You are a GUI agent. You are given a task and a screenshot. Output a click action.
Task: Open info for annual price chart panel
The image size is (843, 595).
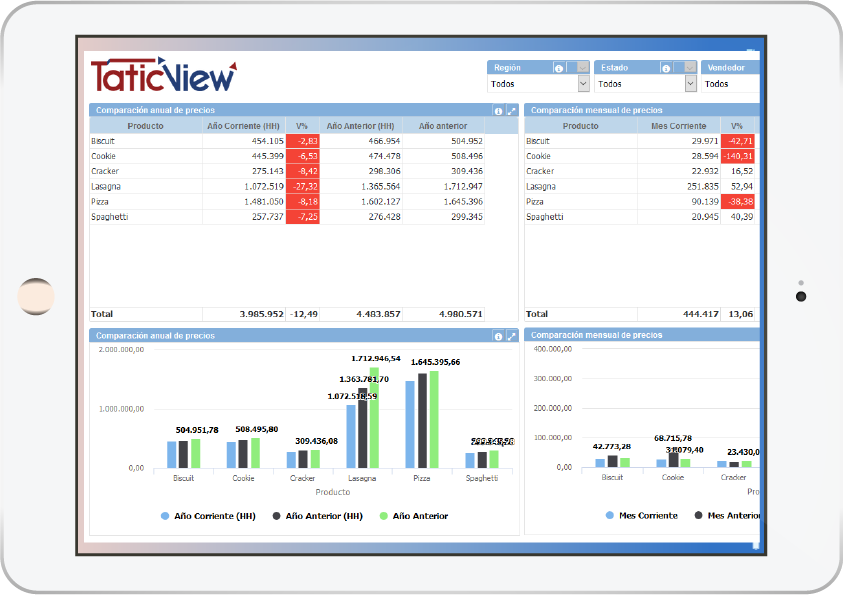(x=498, y=336)
